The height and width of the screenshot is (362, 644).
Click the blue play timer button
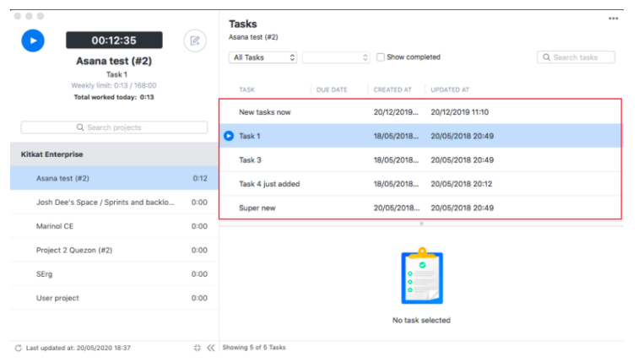click(33, 40)
